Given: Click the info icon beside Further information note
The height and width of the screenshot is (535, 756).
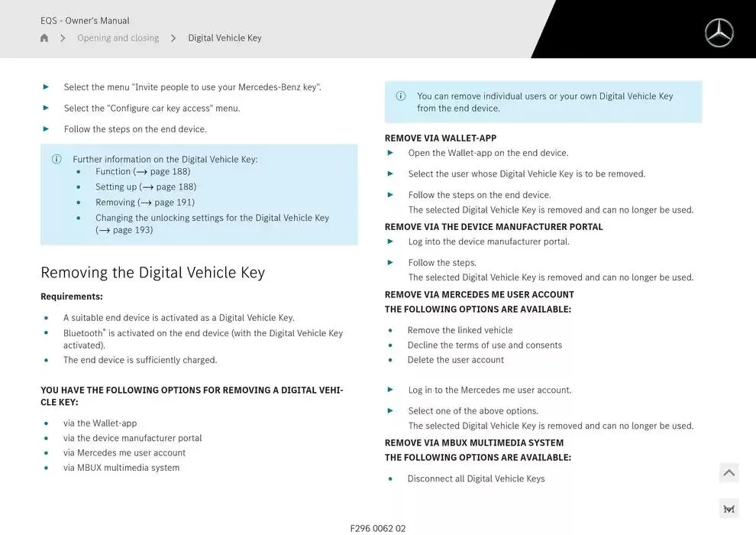Looking at the screenshot, I should tap(56, 159).
